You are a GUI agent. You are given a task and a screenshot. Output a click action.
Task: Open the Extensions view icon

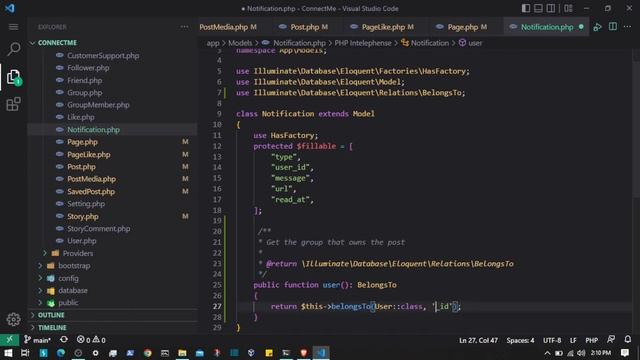(x=13, y=104)
